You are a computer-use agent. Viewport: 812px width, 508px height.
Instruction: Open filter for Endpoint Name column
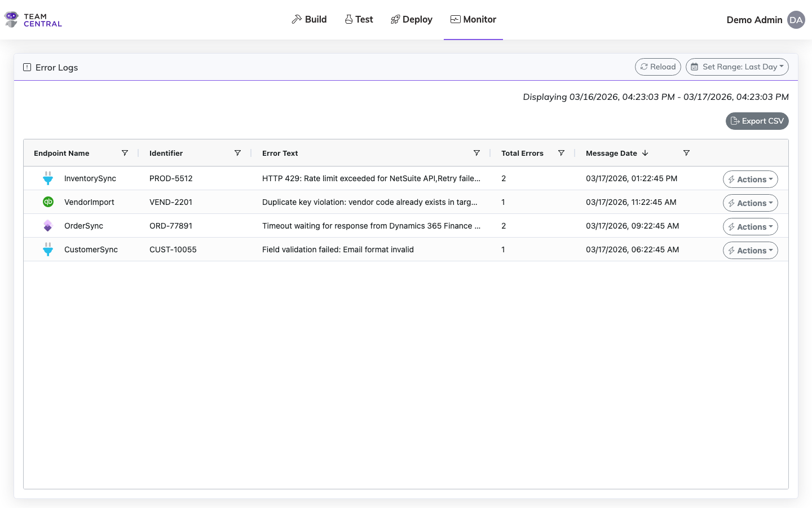coord(125,153)
